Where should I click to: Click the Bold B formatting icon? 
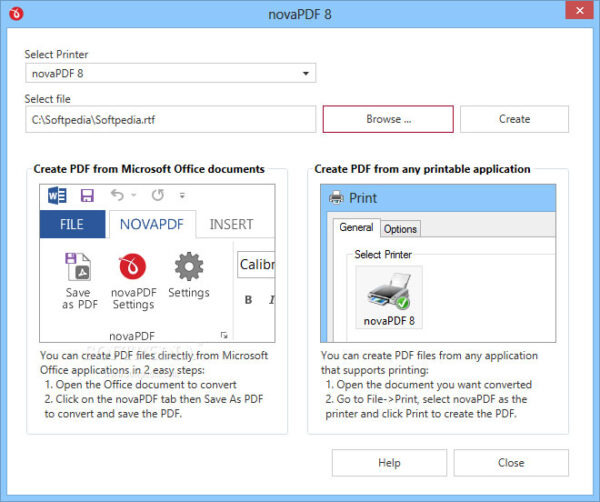[x=248, y=299]
